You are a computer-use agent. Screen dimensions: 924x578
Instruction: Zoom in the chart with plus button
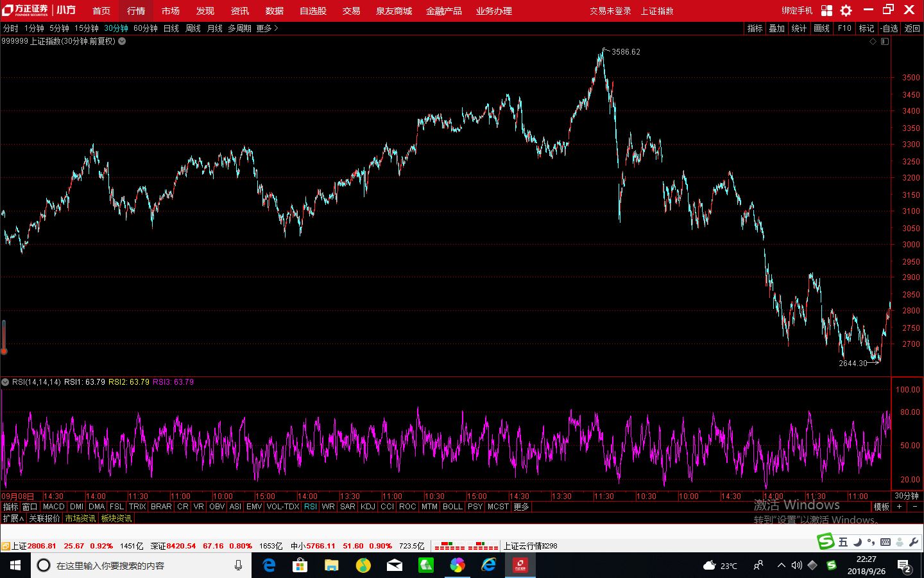tap(900, 507)
